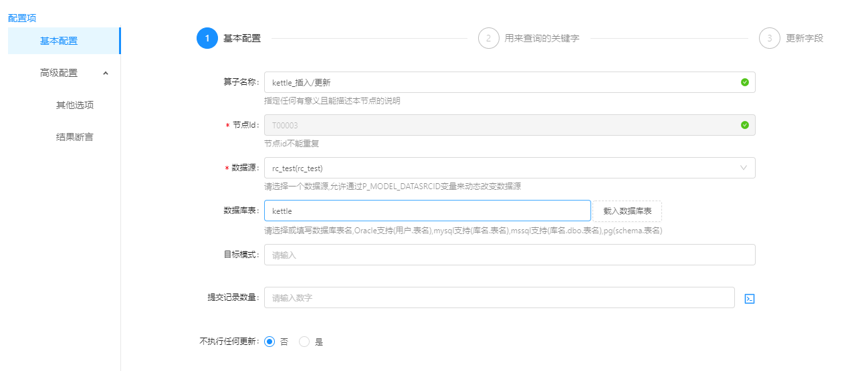Viewport: 868px width, 371px height.
Task: Focus the 提交记录数量 number field
Action: point(499,297)
